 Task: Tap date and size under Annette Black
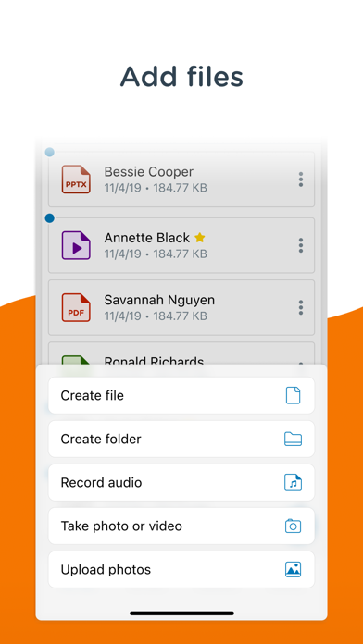156,254
